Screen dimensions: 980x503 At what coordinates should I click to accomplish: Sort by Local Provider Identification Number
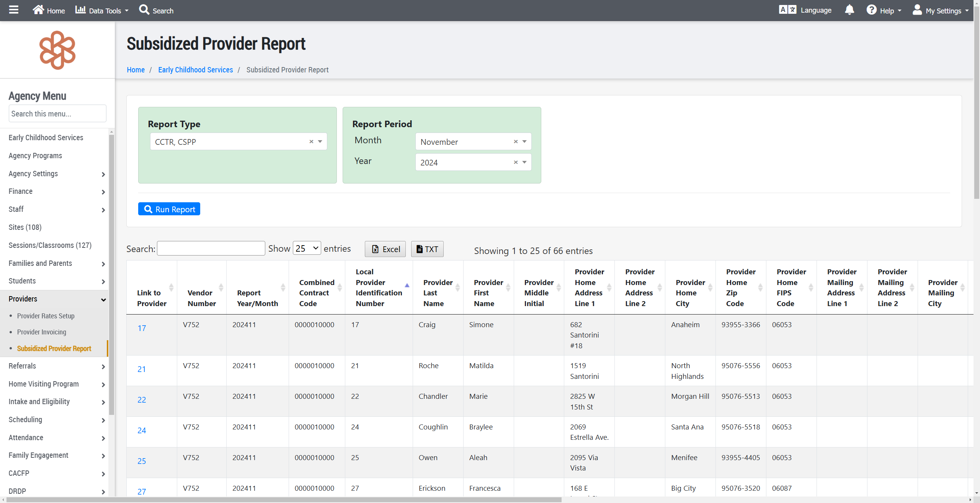tap(379, 287)
